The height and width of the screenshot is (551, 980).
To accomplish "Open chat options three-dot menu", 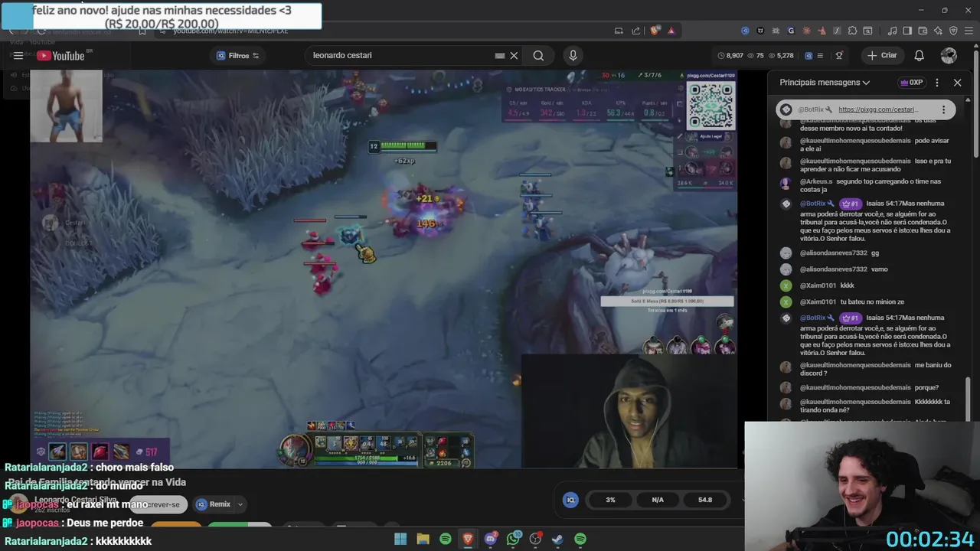I will (937, 82).
